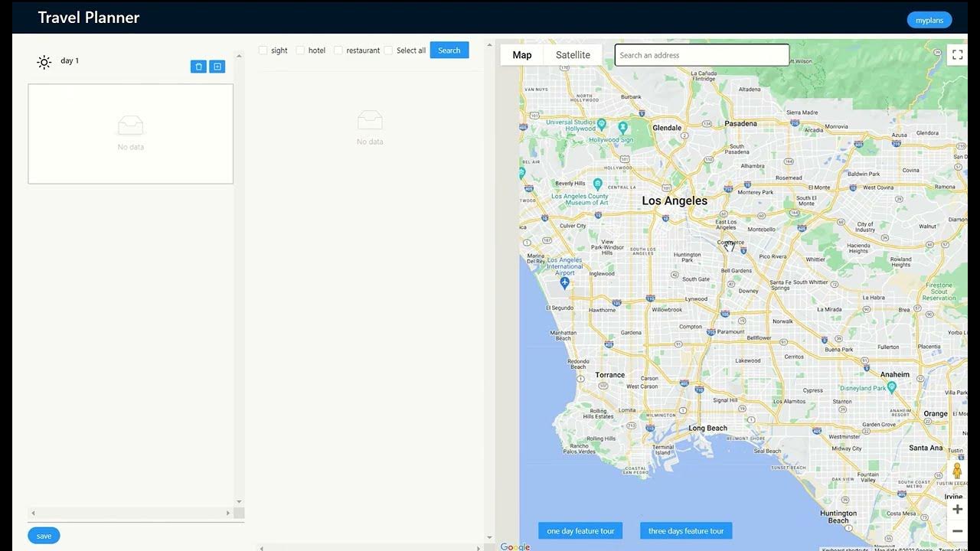This screenshot has width=980, height=551.
Task: Load the three days feature tour
Action: pyautogui.click(x=686, y=531)
